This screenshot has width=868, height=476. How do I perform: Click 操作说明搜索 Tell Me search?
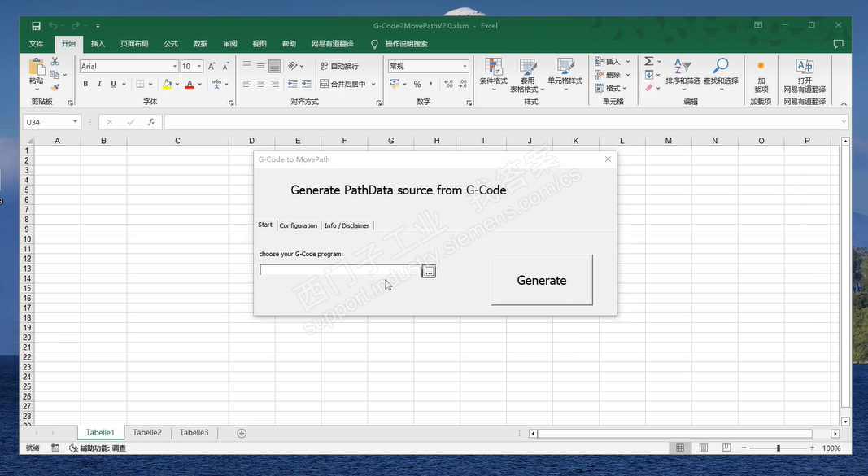coord(406,44)
